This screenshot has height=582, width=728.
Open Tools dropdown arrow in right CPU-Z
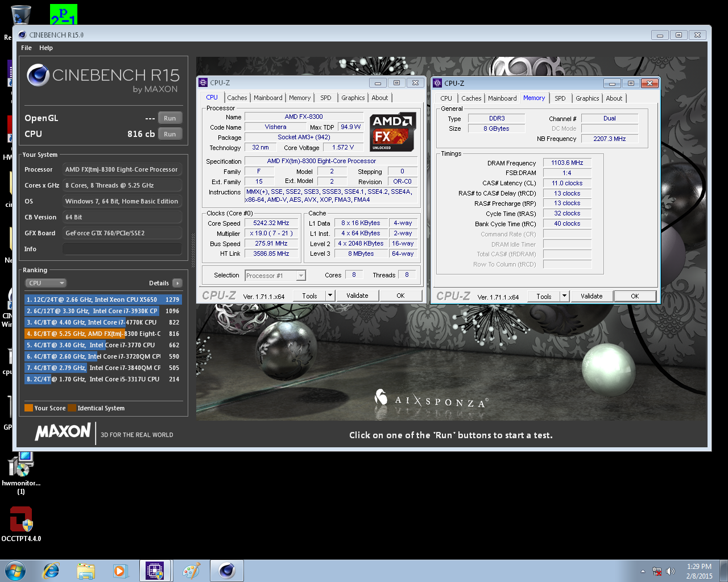pos(564,296)
